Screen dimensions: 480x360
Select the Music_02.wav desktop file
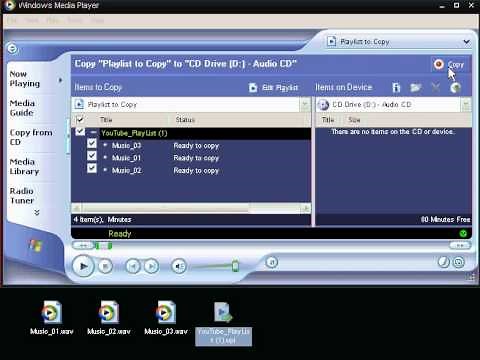click(x=108, y=318)
